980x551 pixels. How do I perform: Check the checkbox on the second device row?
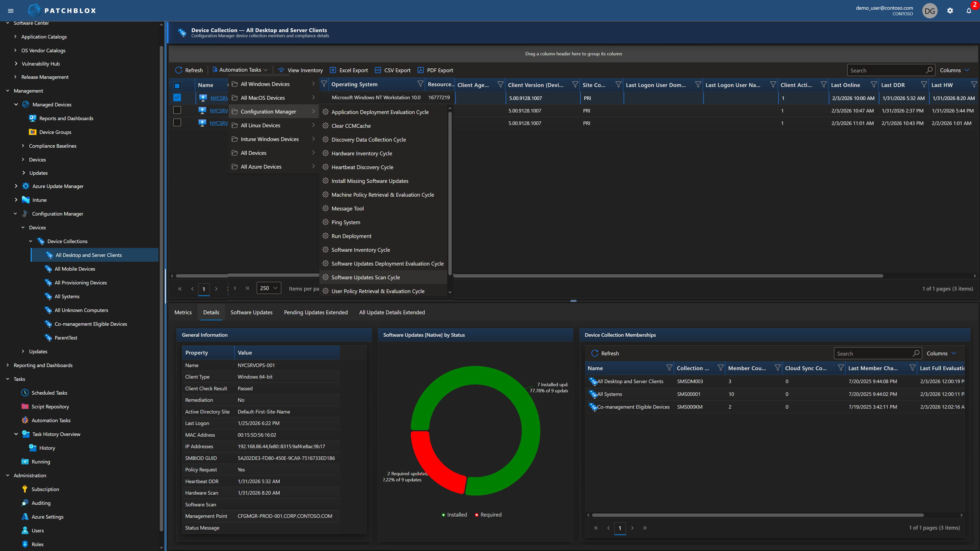pos(177,110)
